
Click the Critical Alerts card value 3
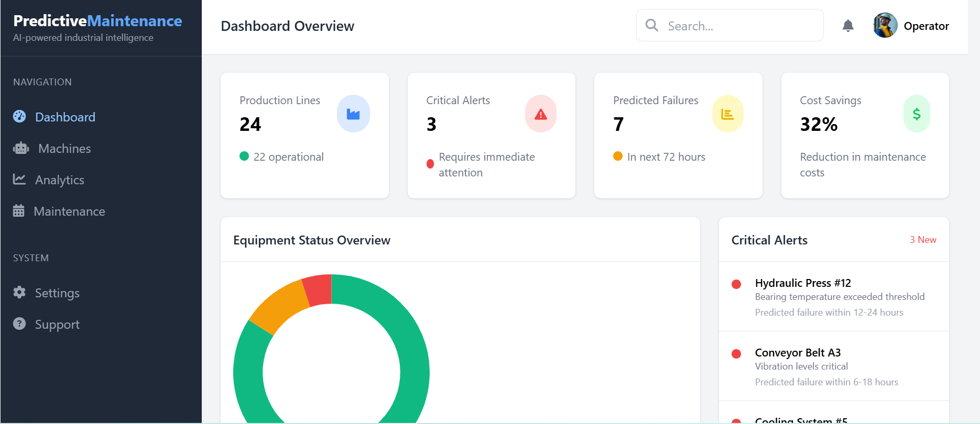click(x=431, y=125)
